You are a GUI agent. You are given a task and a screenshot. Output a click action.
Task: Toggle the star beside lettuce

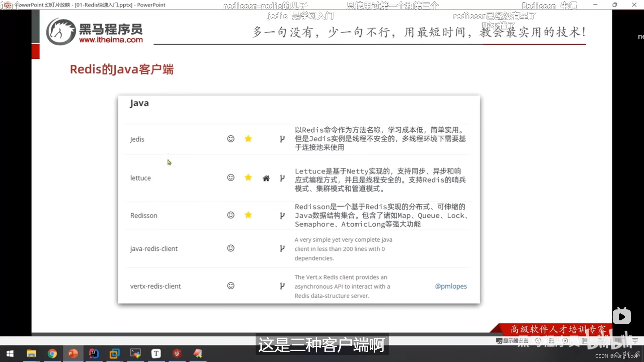[248, 178]
